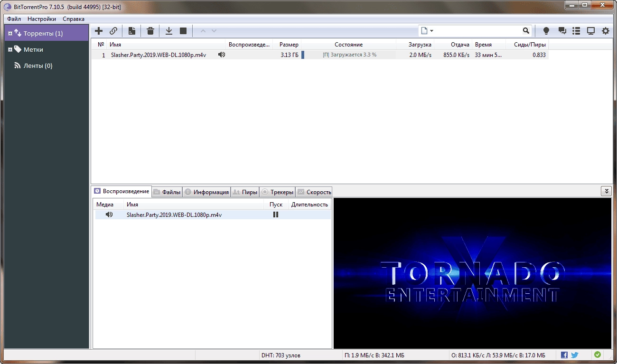Click in the search input field
The width and height of the screenshot is (617, 364).
pyautogui.click(x=478, y=31)
